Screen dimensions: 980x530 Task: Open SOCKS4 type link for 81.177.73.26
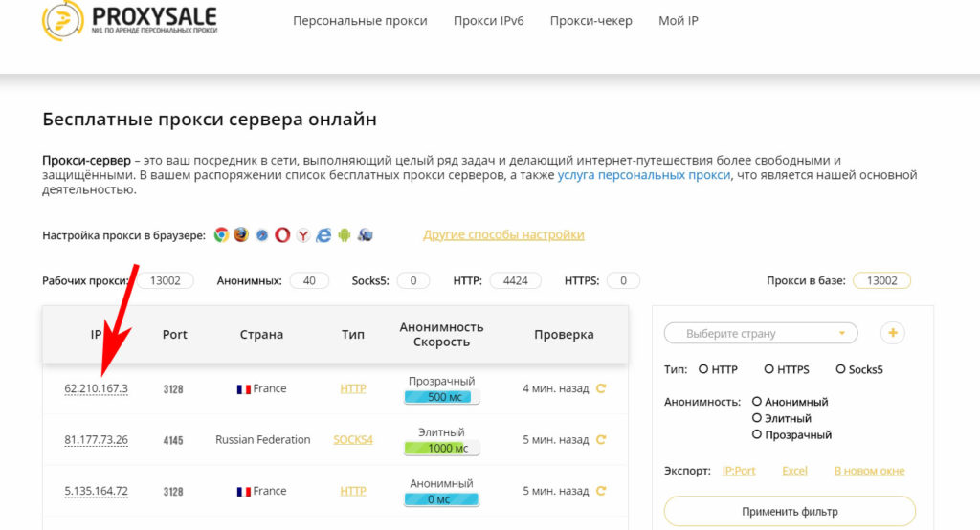(x=353, y=440)
